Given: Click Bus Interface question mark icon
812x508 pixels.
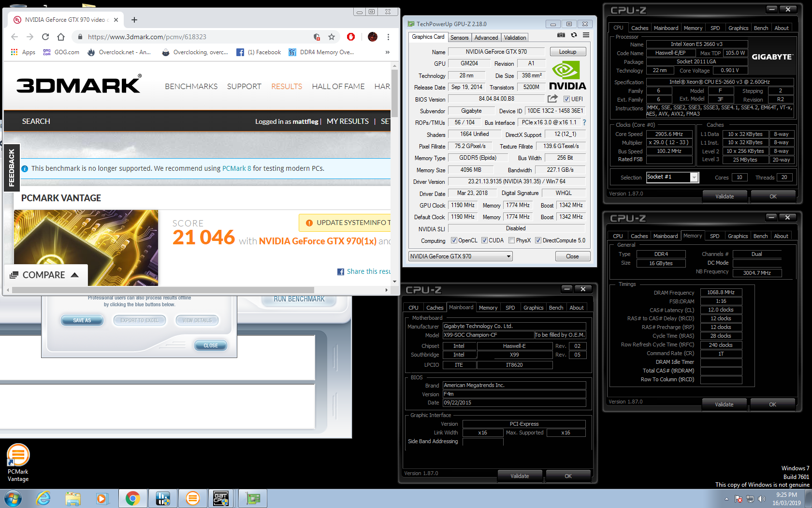Looking at the screenshot, I should click(x=584, y=122).
